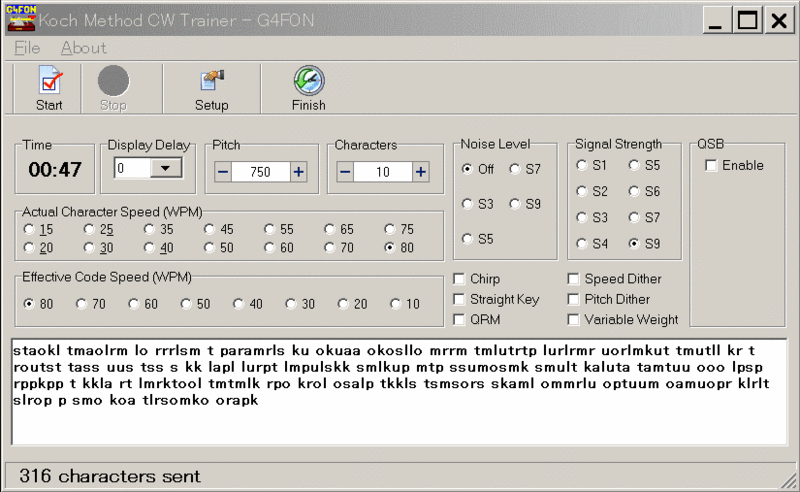Open the Display Delay dropdown
The image size is (800, 492).
click(165, 168)
